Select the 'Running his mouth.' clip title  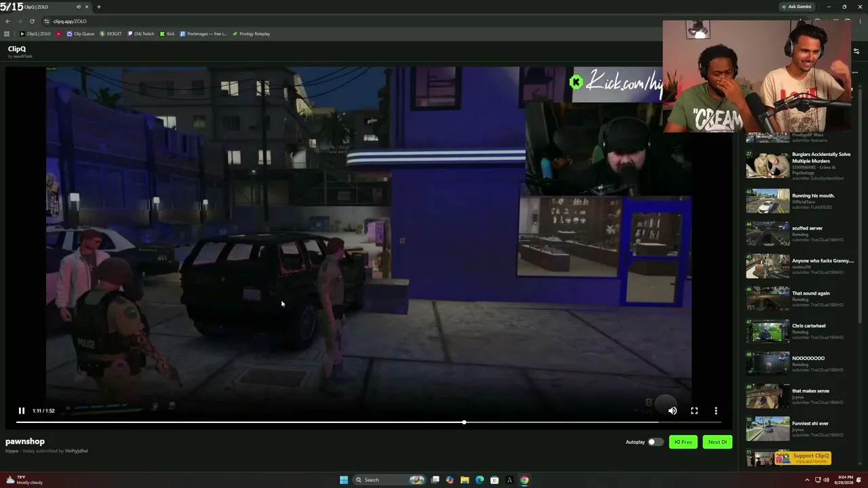pyautogui.click(x=813, y=196)
